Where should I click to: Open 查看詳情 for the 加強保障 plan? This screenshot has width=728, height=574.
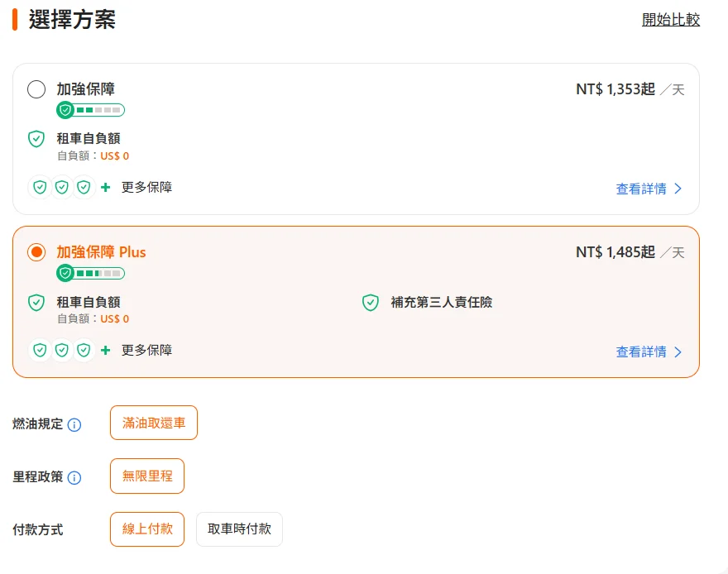click(x=649, y=189)
